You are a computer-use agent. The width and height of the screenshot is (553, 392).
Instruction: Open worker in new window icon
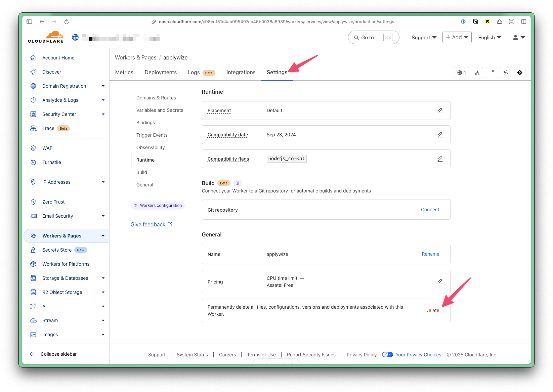click(492, 73)
